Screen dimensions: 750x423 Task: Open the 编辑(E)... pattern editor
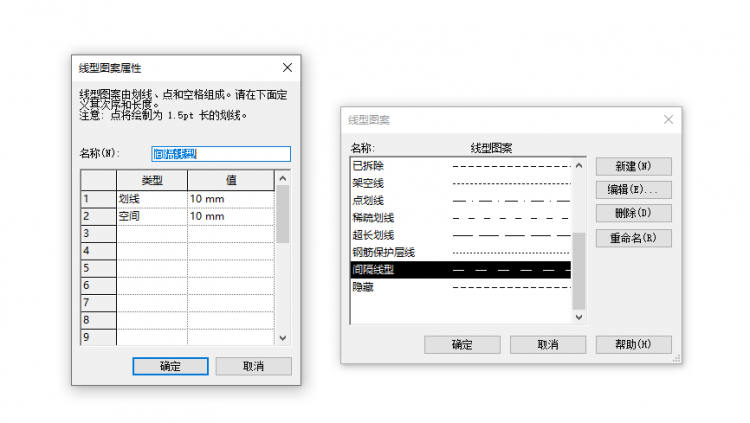pos(633,190)
